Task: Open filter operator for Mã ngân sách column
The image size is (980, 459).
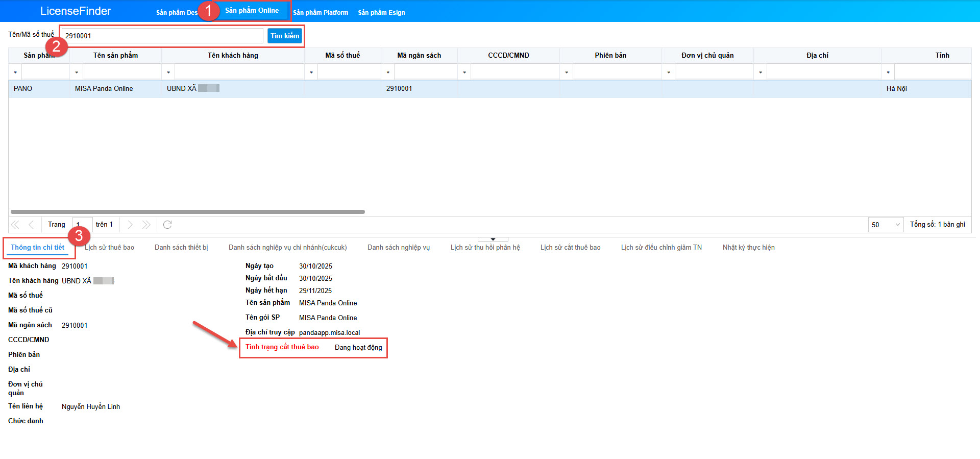Action: (388, 73)
